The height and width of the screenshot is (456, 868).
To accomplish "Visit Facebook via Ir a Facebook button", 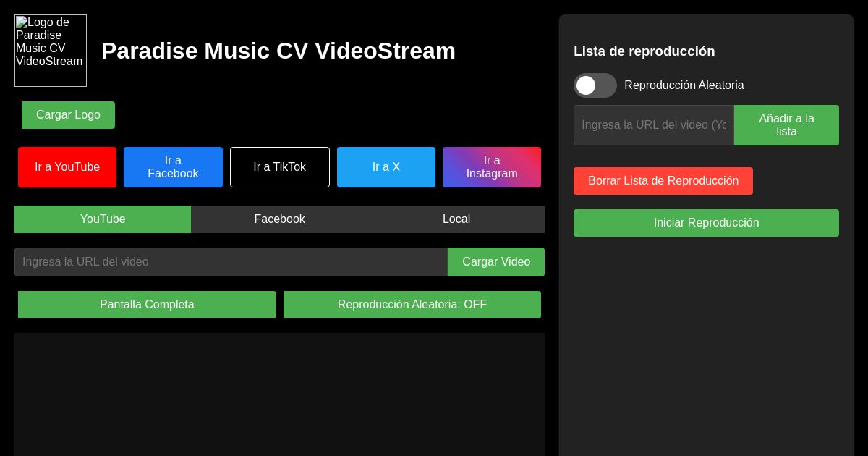I will (x=173, y=167).
